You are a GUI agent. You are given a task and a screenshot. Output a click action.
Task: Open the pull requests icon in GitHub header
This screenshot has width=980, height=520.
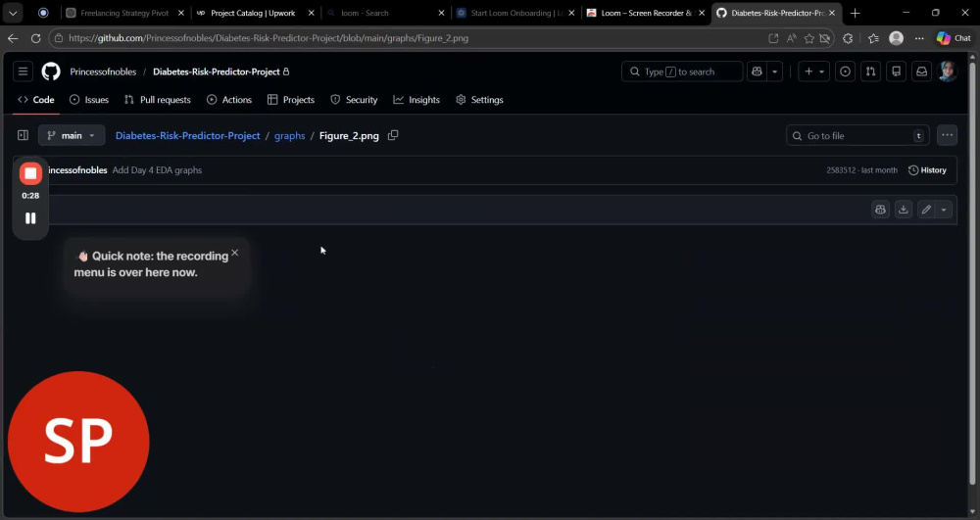870,71
